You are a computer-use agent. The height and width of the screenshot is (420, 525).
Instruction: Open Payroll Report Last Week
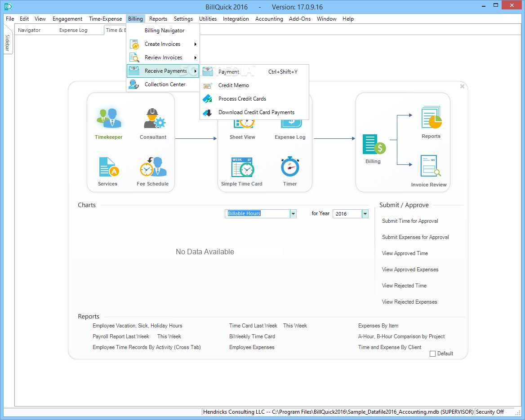(x=121, y=336)
